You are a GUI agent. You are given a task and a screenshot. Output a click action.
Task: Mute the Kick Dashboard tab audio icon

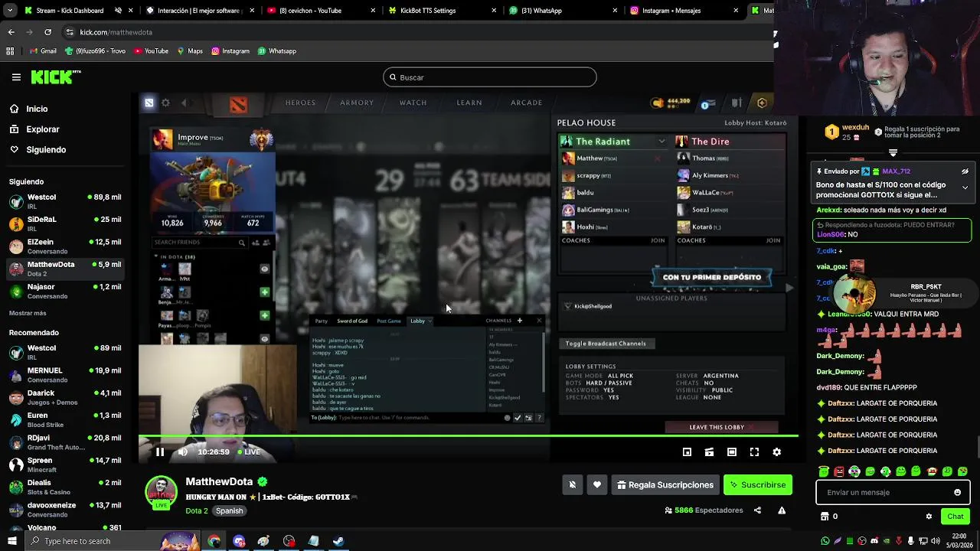click(118, 11)
